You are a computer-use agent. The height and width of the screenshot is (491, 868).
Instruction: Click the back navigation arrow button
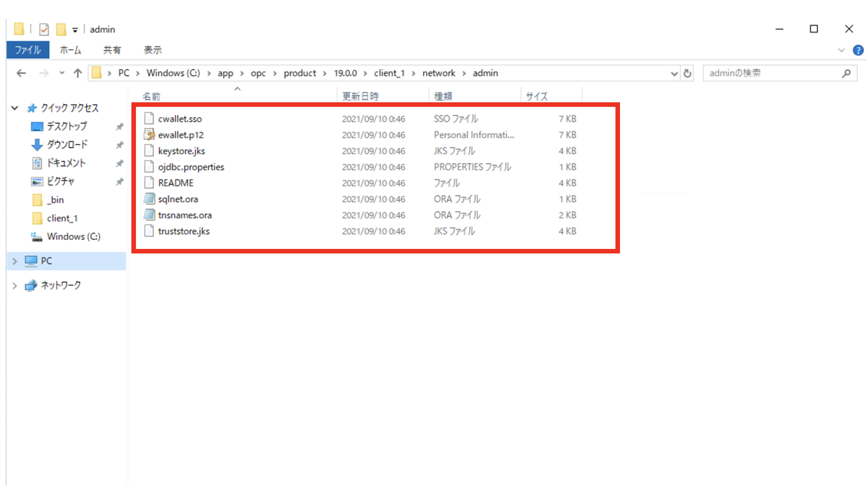pos(21,73)
